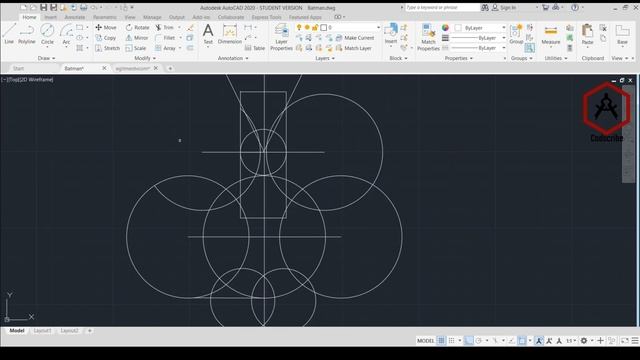Switch to the Manage ribbon tab

tap(152, 17)
